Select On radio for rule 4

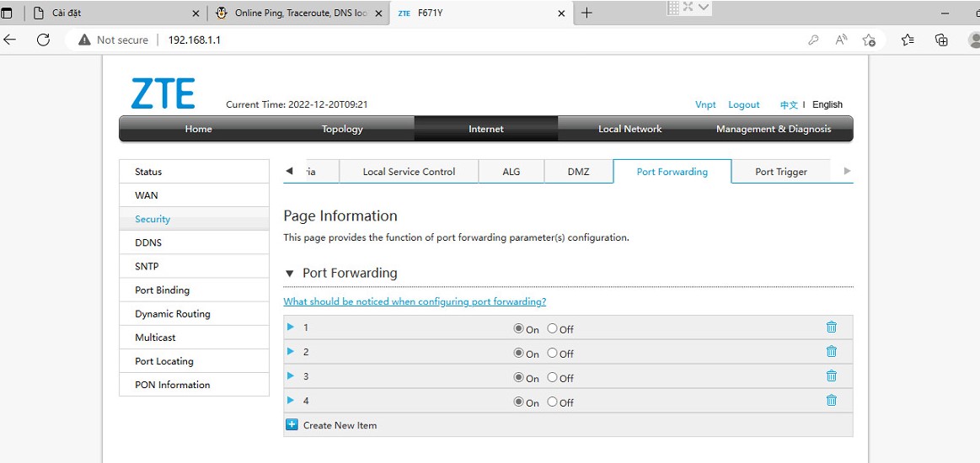point(519,402)
